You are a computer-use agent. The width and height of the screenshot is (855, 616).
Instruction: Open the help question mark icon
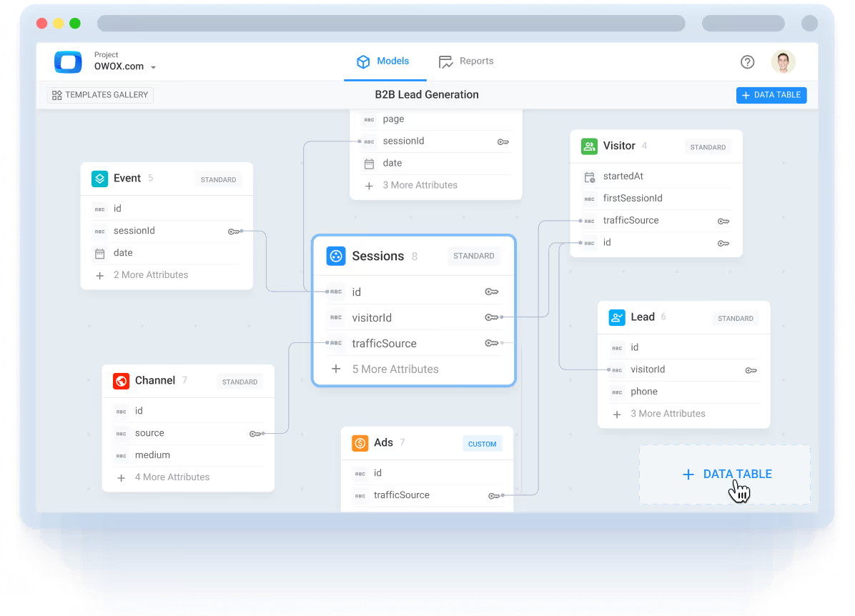coord(747,62)
